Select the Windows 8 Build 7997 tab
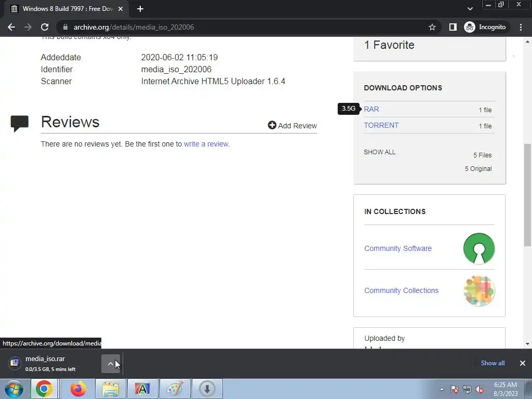 coord(66,9)
